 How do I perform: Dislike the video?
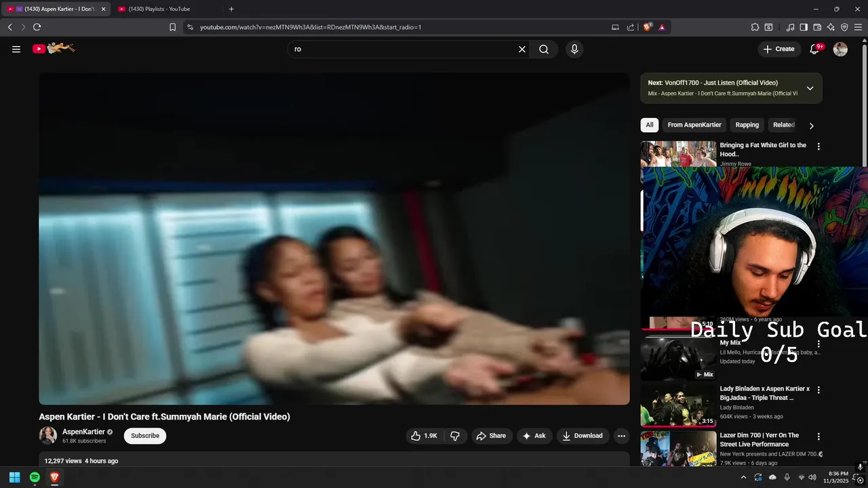[x=455, y=436]
